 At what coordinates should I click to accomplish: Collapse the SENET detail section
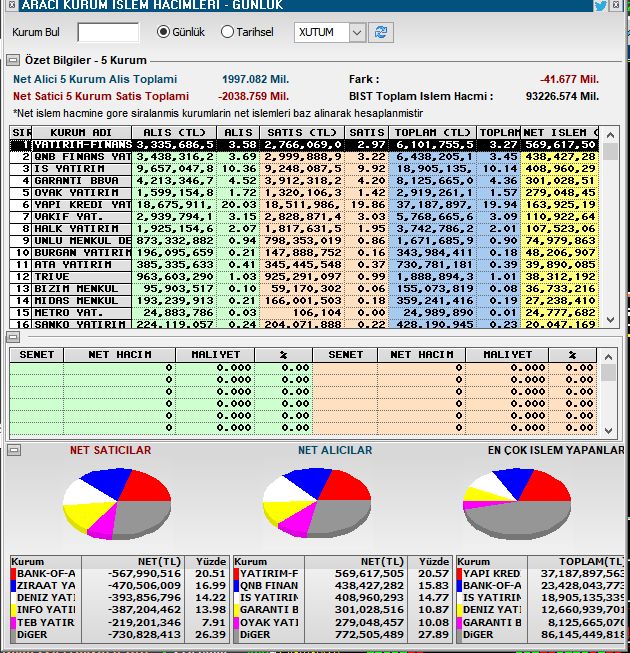click(13, 337)
